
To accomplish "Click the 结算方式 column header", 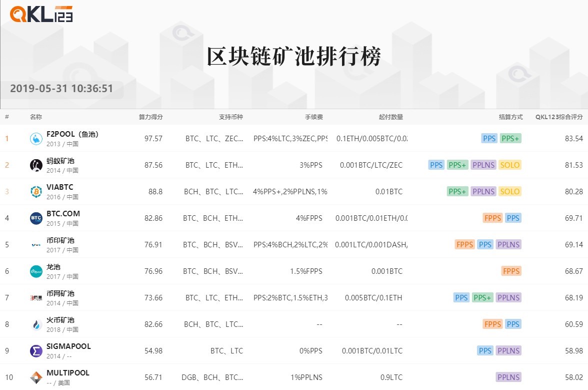I will pos(511,117).
